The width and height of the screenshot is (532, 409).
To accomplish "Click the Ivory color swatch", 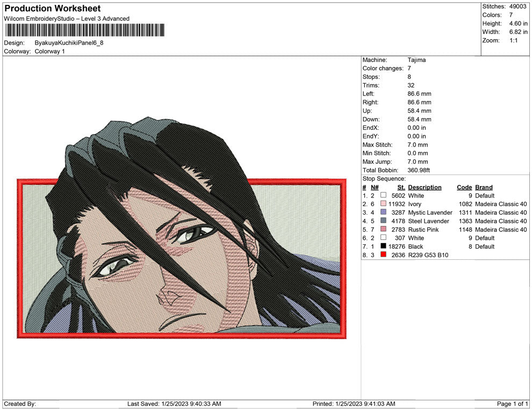I will tap(383, 203).
